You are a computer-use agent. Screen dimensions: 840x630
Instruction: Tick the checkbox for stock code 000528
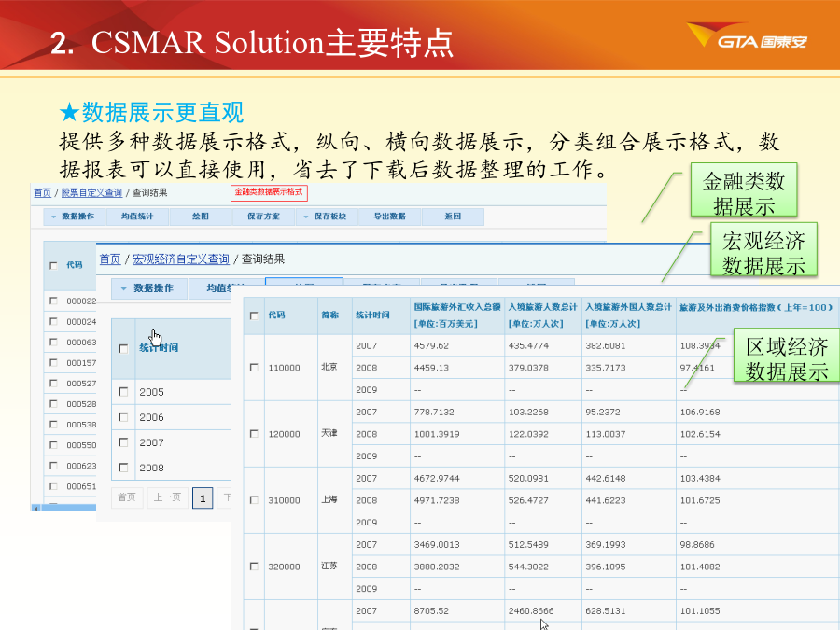53,404
